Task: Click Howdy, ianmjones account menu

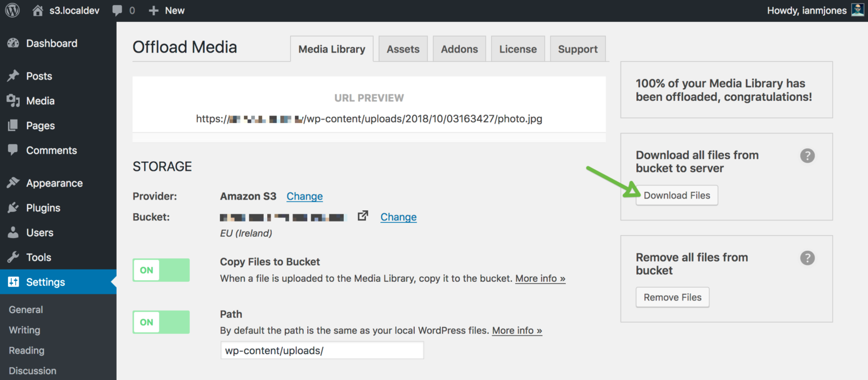Action: pos(807,11)
